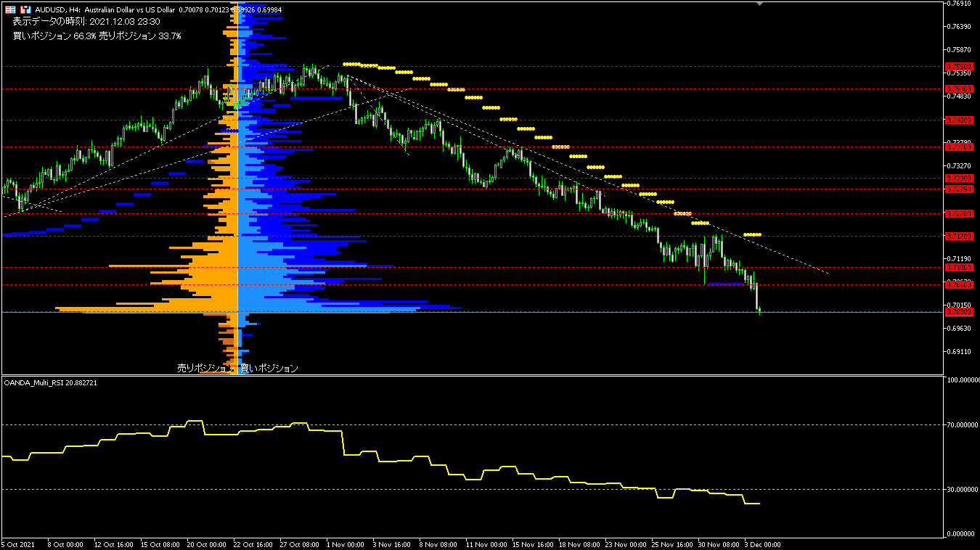Click the 30 Nov 08:00 time axis label

[x=718, y=543]
